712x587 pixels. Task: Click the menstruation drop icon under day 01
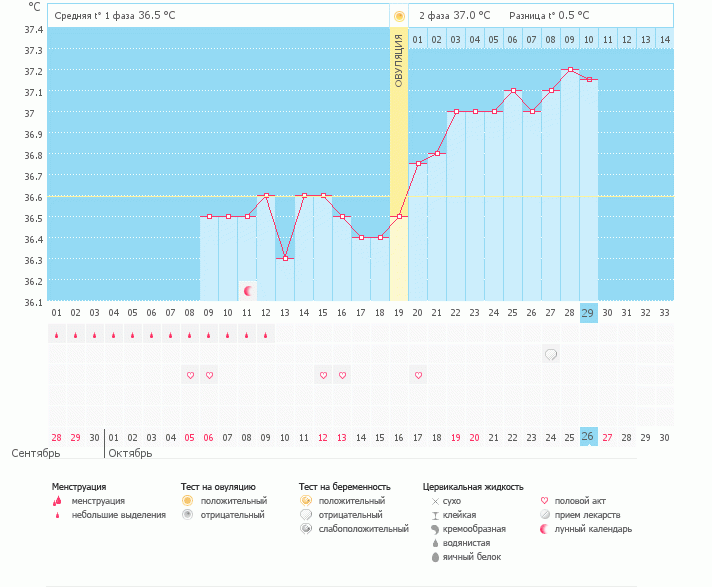coord(57,336)
